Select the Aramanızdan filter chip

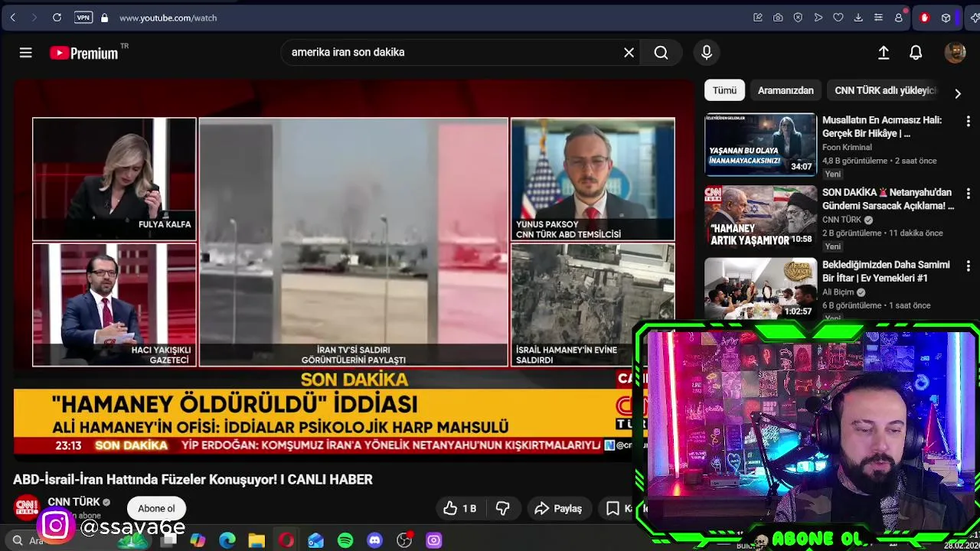[786, 90]
